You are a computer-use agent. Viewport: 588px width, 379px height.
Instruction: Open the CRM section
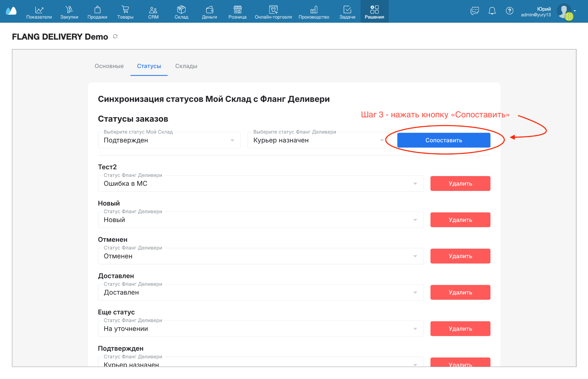[153, 13]
